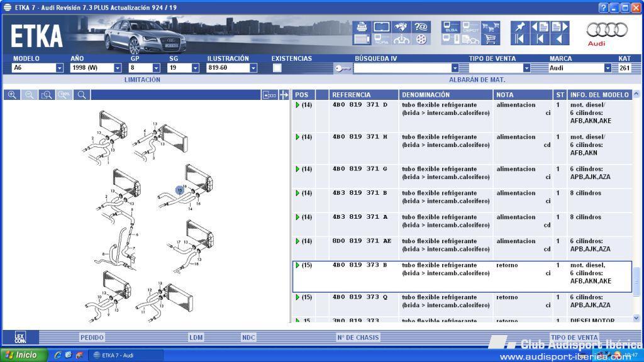
Task: Open the single shopping cart icon
Action: click(491, 40)
